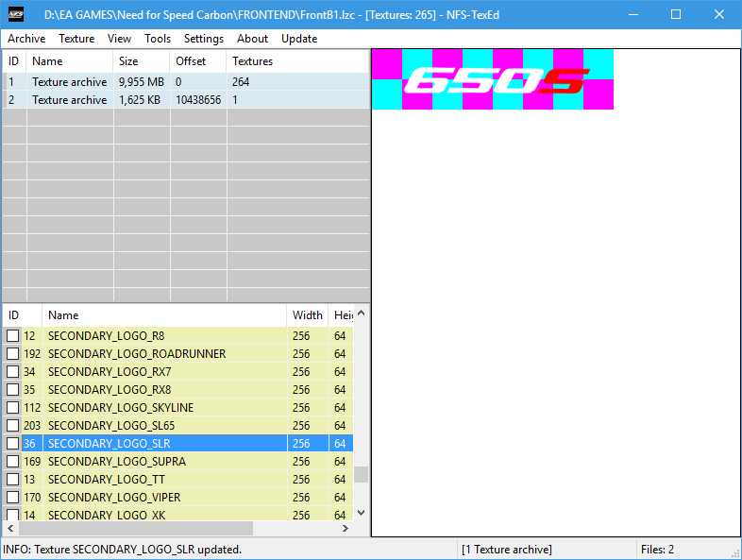742x560 pixels.
Task: Click the Update menu item
Action: click(x=299, y=39)
